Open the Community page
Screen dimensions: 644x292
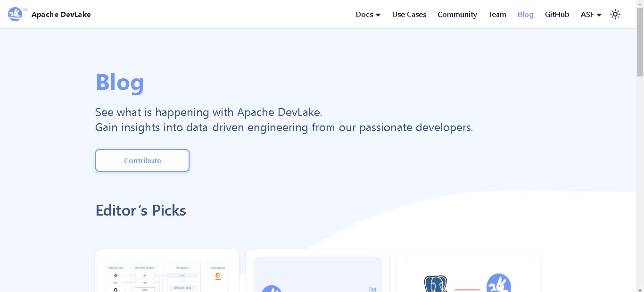[x=457, y=15]
